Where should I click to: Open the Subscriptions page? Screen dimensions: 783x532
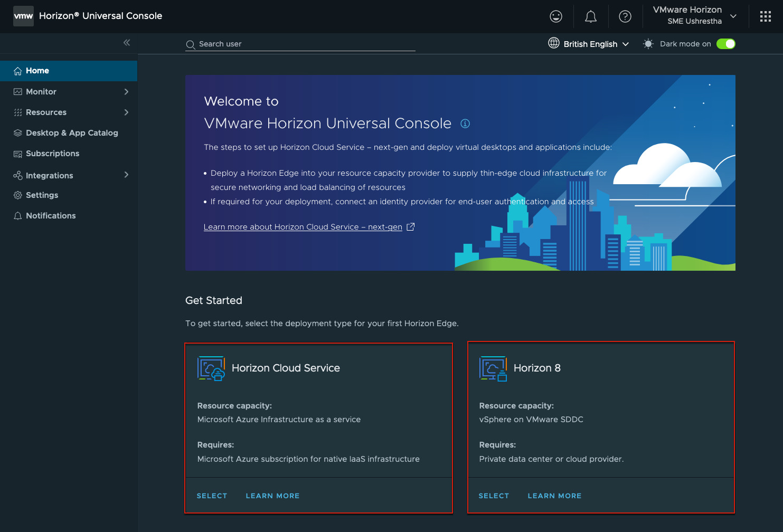coord(69,154)
